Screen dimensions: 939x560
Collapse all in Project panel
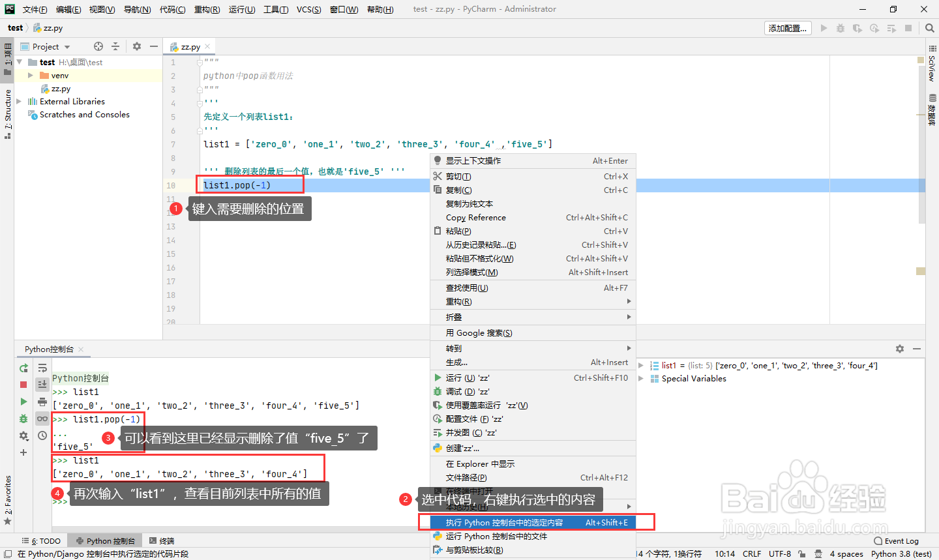coord(115,46)
